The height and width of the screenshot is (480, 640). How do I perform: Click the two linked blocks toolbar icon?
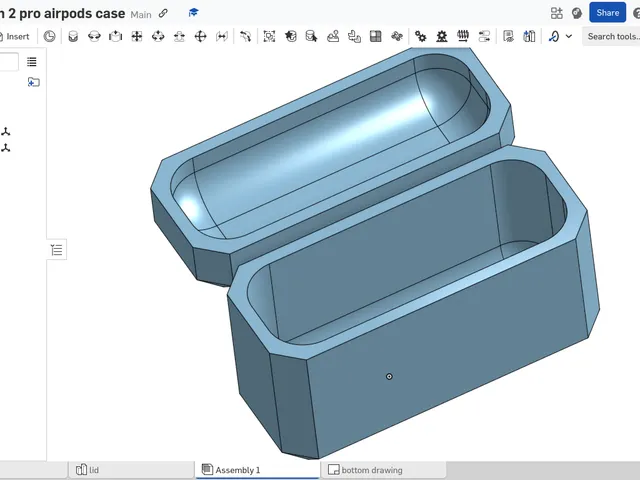click(x=354, y=36)
